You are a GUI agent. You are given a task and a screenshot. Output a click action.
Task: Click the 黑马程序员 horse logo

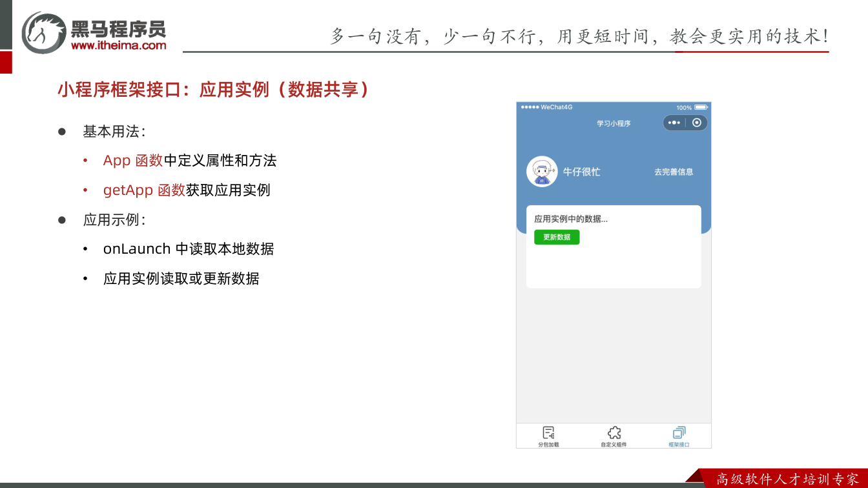[43, 32]
